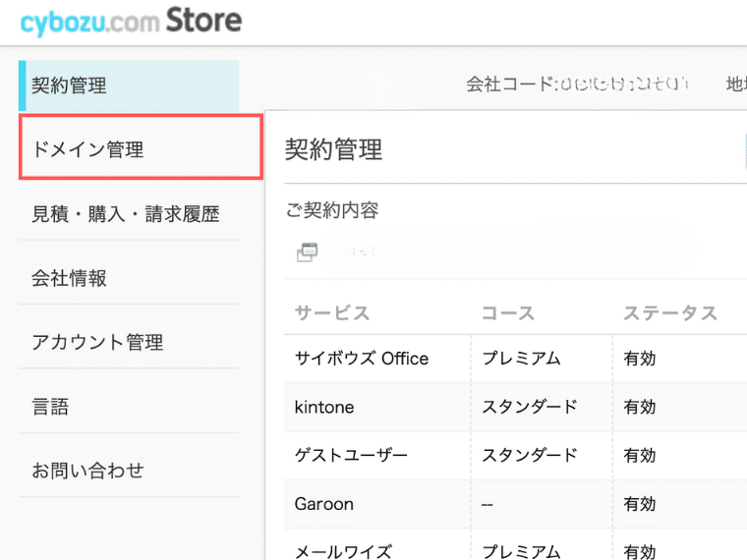The height and width of the screenshot is (560, 747).
Task: Select アカウント管理 in the sidebar
Action: (x=129, y=342)
